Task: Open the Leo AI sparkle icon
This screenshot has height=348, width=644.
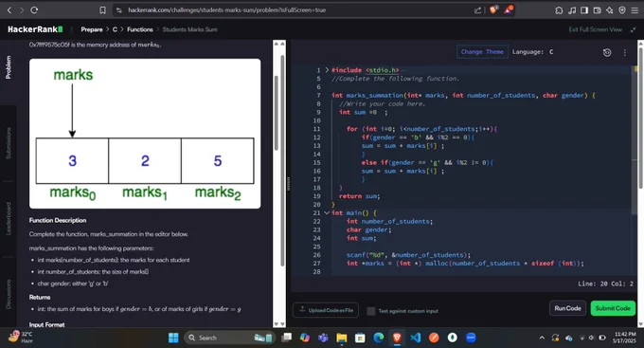Action: point(610,10)
